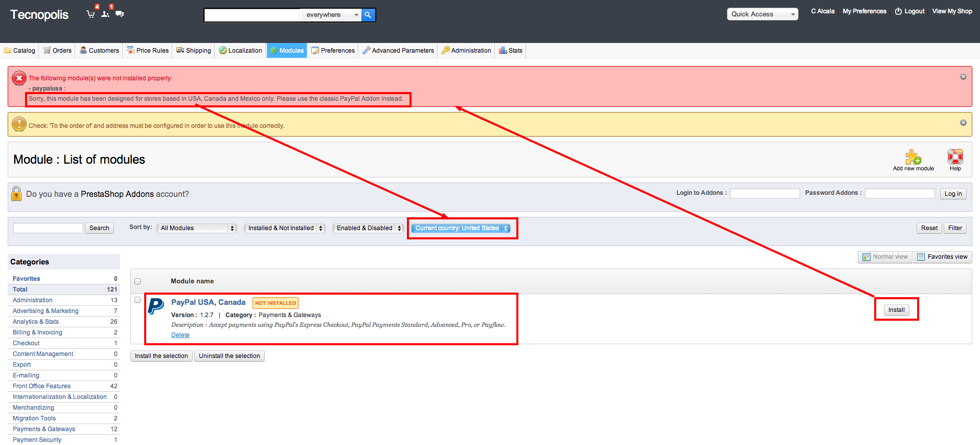This screenshot has width=980, height=445.
Task: Click the View My Shop link
Action: (952, 11)
